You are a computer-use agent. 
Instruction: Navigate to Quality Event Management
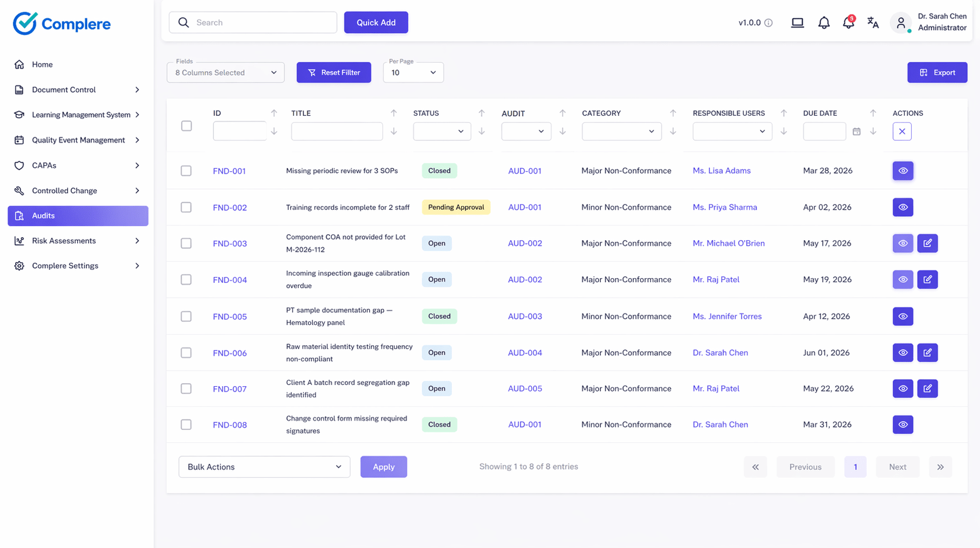pos(78,140)
